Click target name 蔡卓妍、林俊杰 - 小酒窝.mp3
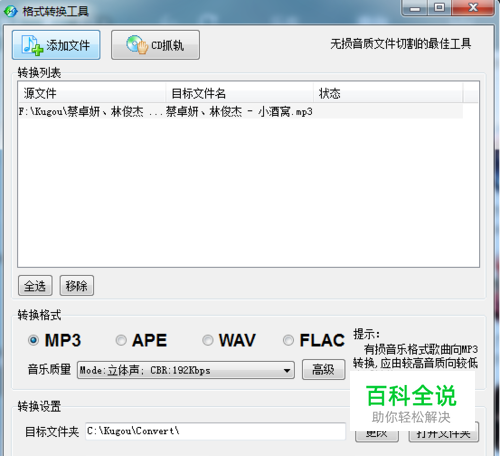This screenshot has width=500, height=456. point(239,112)
